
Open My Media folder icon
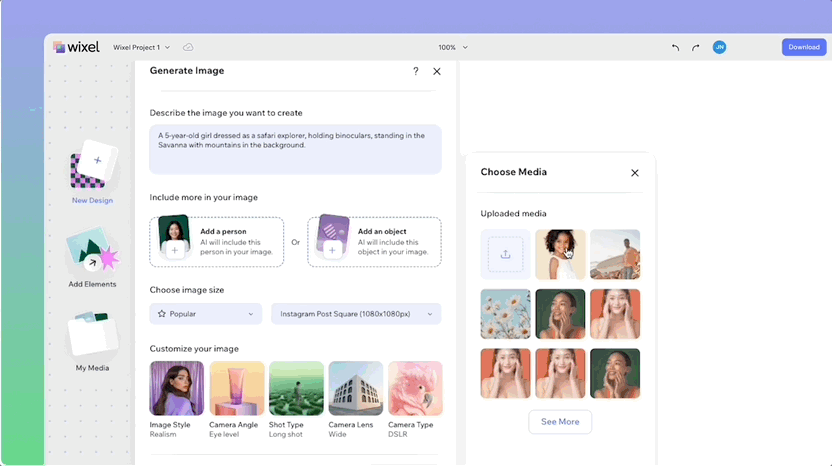(92, 333)
